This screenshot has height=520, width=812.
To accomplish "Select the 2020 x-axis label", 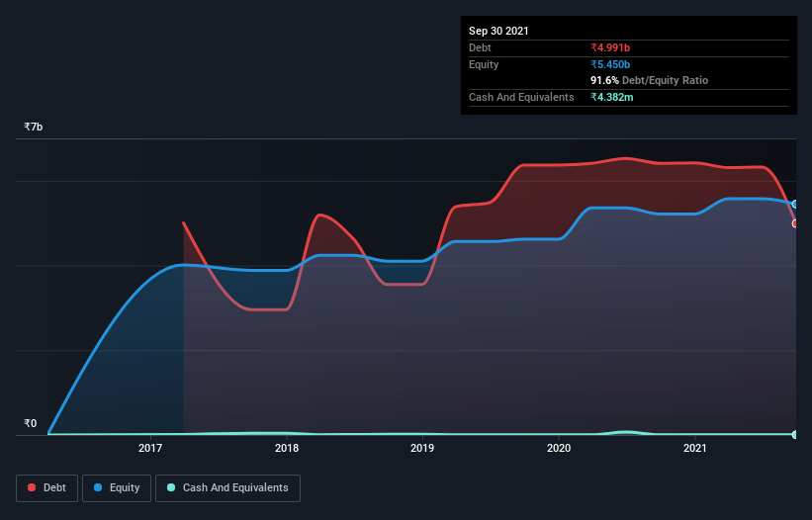I will click(559, 448).
